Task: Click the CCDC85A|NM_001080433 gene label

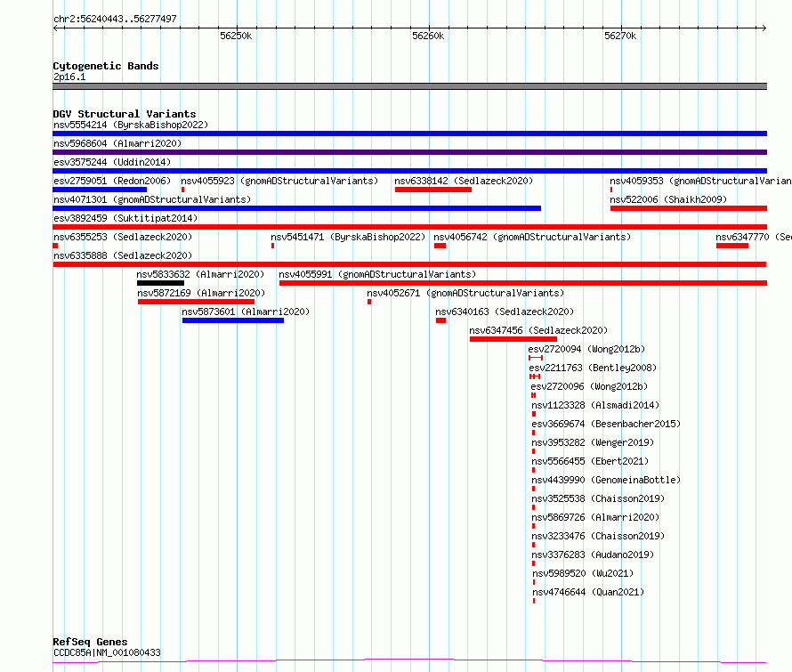Action: [107, 652]
